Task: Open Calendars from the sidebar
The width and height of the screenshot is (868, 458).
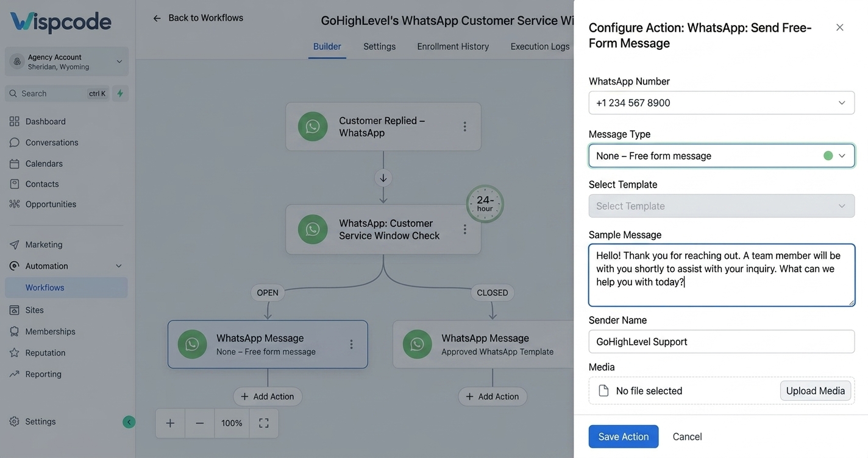Action: (36, 163)
